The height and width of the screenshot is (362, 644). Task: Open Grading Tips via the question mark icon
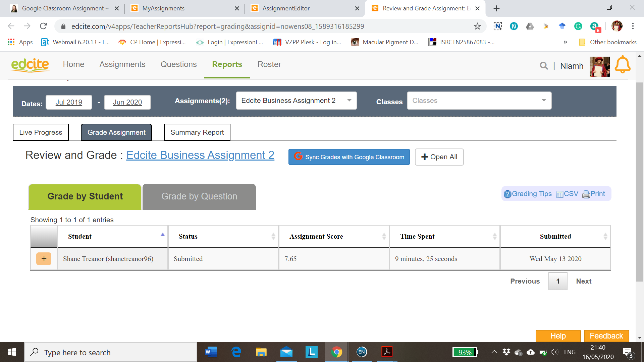[507, 194]
